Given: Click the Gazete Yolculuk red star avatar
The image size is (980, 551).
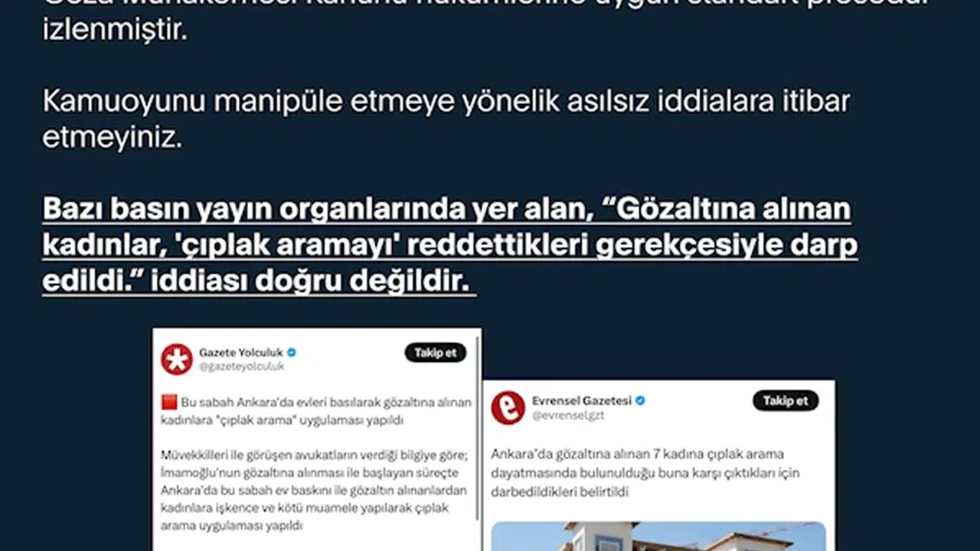Looking at the screenshot, I should (176, 359).
